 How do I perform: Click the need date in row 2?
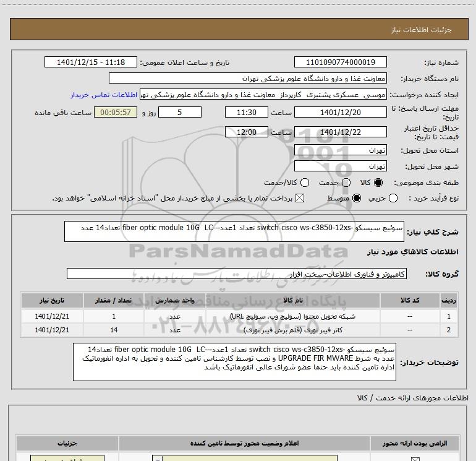pos(52,330)
